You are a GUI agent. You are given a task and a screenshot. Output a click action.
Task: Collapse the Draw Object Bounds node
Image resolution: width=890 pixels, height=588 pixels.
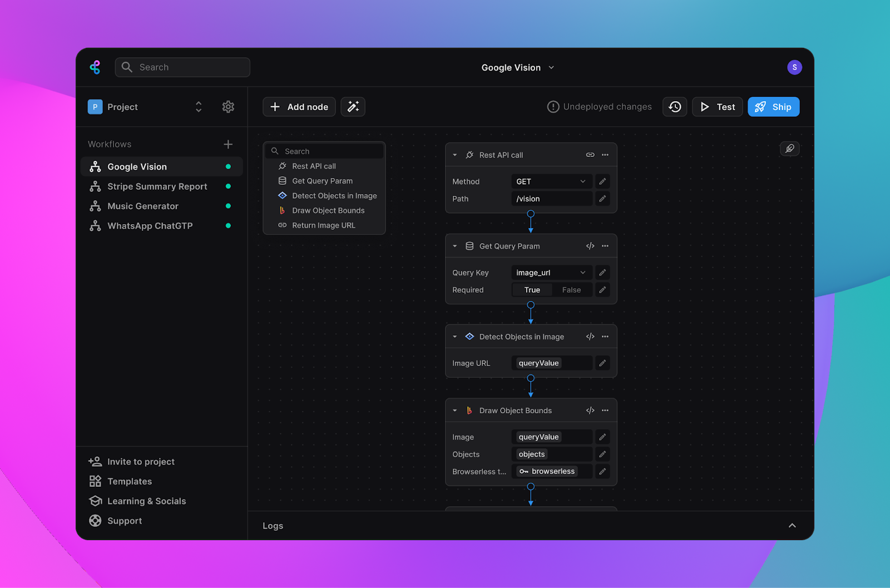454,411
